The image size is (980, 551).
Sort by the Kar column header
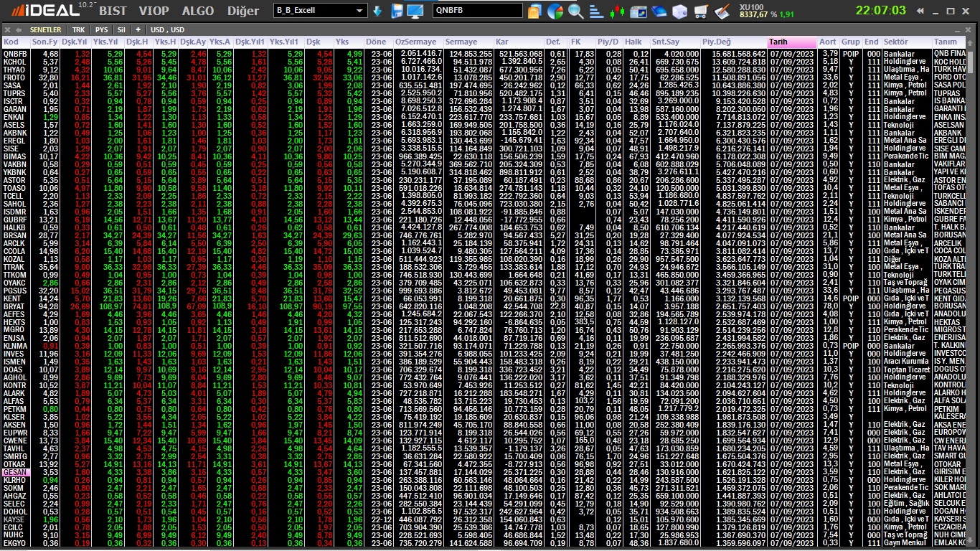pos(519,42)
